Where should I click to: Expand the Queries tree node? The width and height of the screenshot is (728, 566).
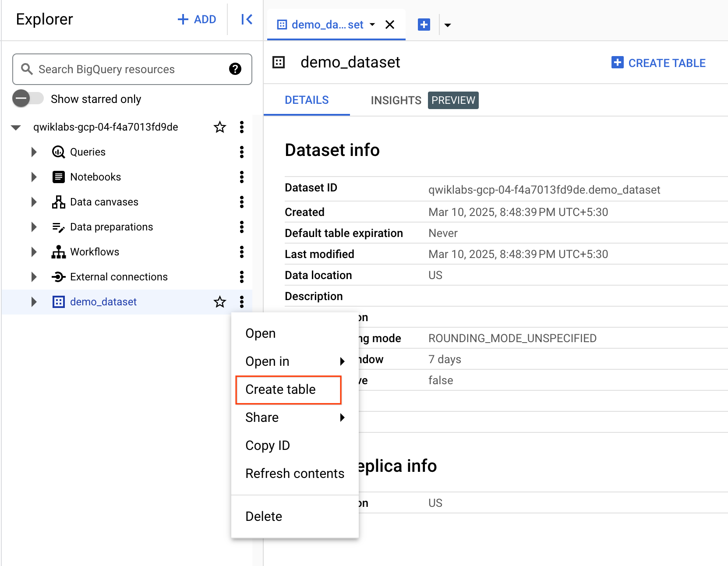[x=34, y=152]
